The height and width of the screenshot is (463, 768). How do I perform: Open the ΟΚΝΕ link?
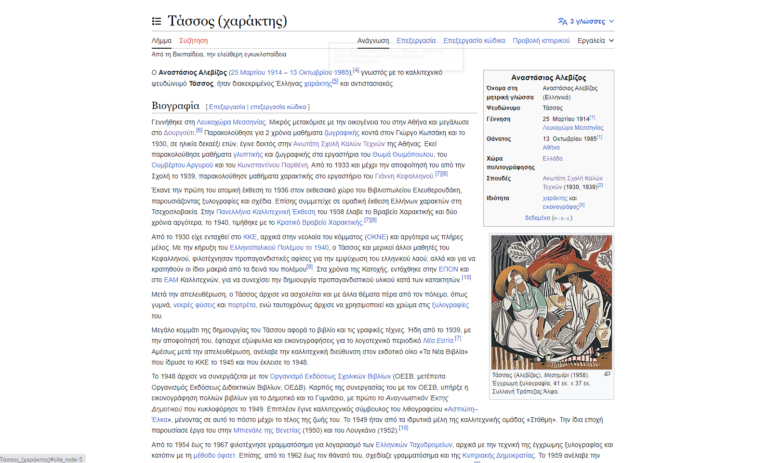tap(377, 237)
